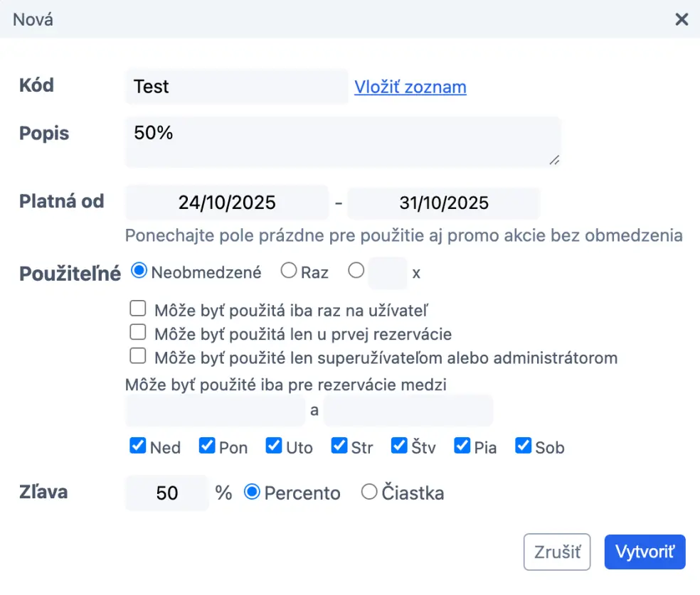This screenshot has height=595, width=700.
Task: Toggle off the Sob day checkbox
Action: (x=523, y=446)
